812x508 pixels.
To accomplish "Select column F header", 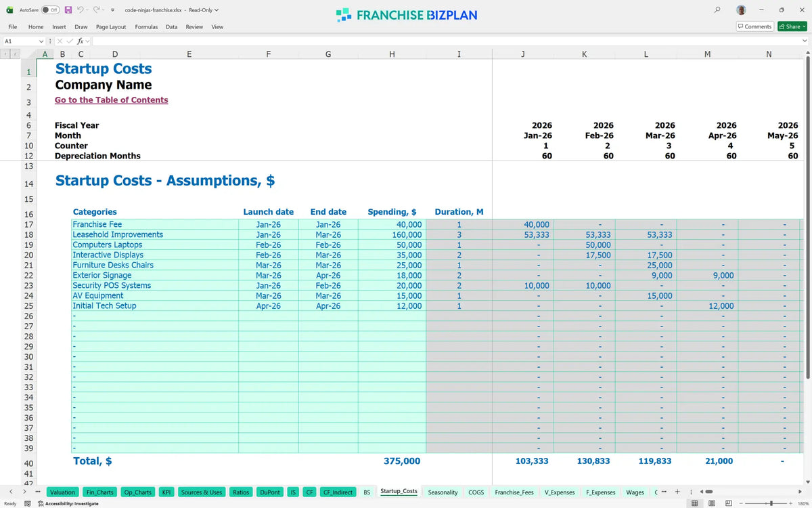I will click(x=269, y=54).
